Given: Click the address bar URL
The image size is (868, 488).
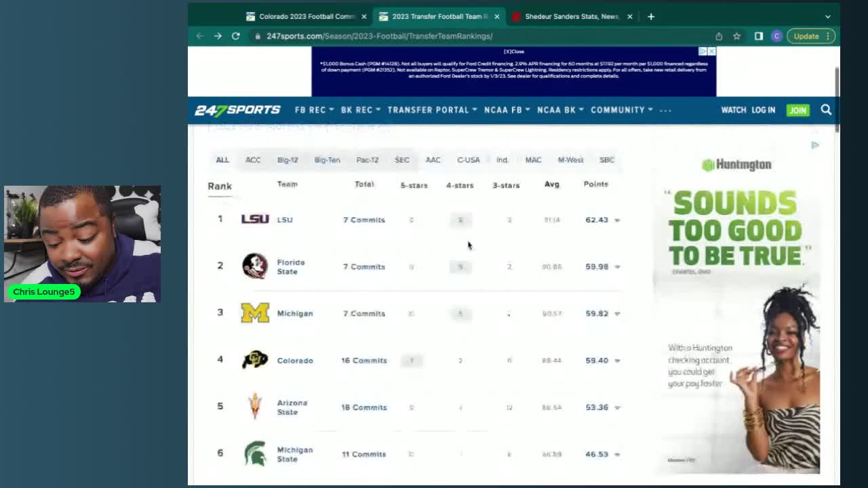Looking at the screenshot, I should tap(380, 36).
